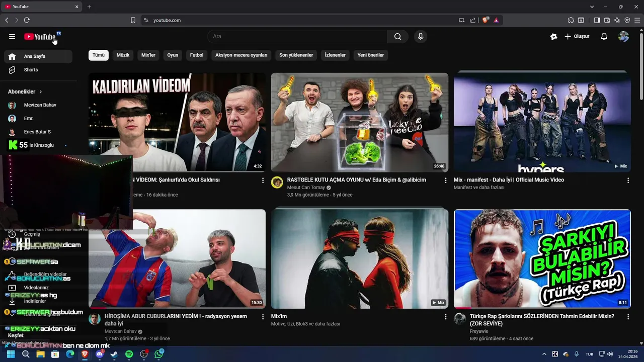Open the account avatar menu
The height and width of the screenshot is (362, 644).
(623, 36)
